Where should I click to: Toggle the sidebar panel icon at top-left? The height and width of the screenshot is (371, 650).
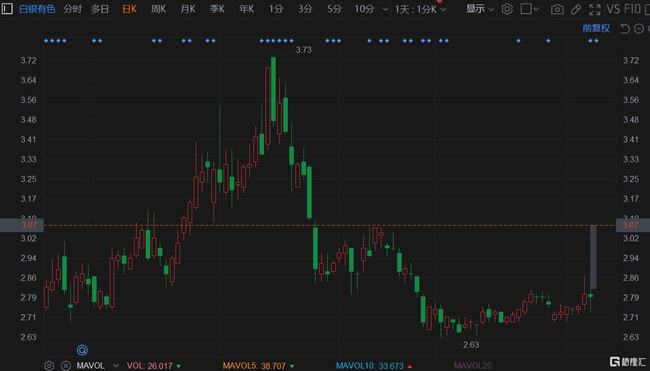(x=7, y=9)
